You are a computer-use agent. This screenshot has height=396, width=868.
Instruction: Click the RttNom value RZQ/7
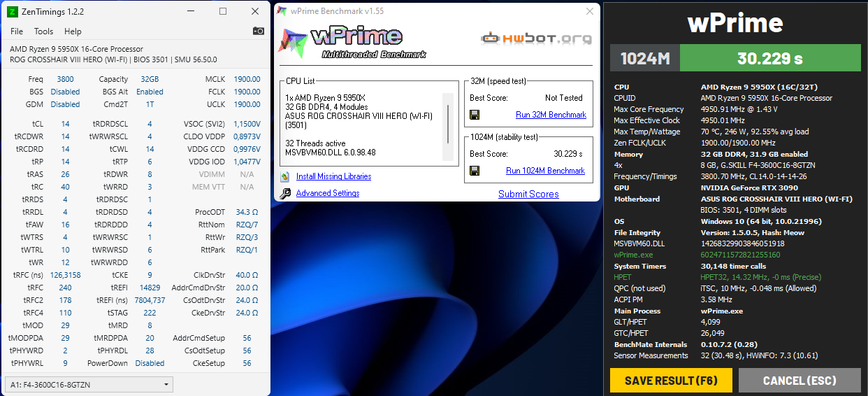click(x=247, y=225)
